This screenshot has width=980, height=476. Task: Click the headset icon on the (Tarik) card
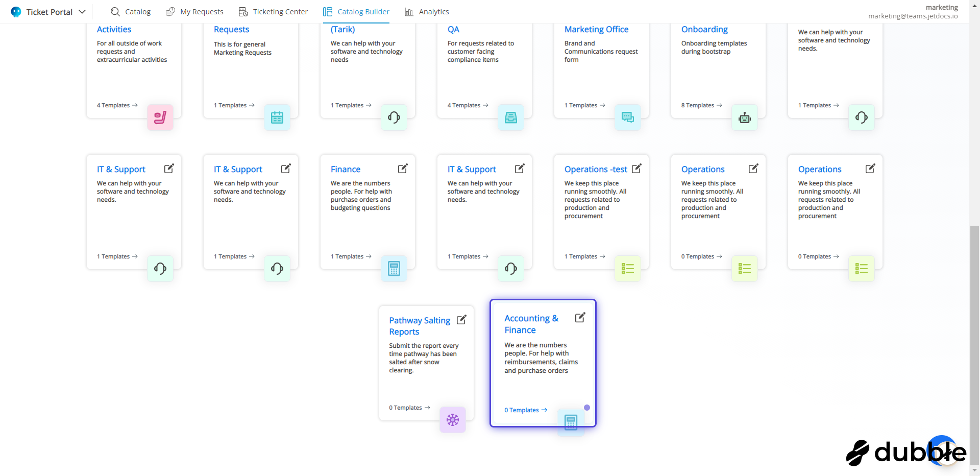click(x=394, y=117)
